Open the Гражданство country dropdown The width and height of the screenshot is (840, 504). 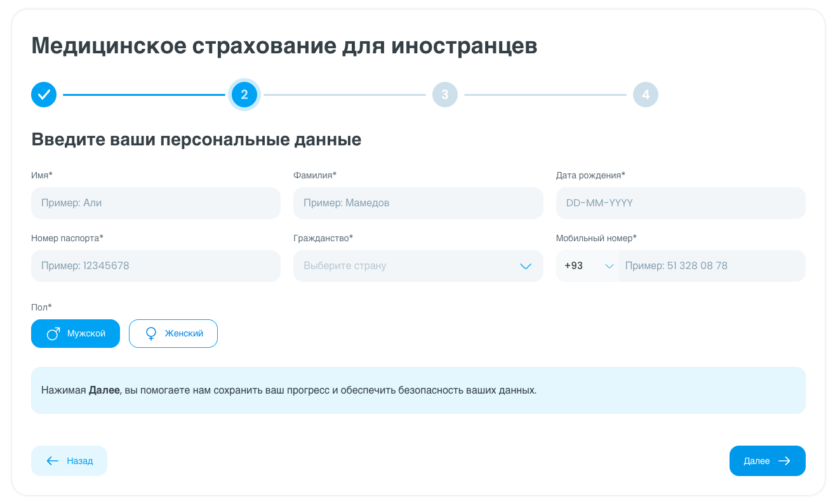coord(406,266)
